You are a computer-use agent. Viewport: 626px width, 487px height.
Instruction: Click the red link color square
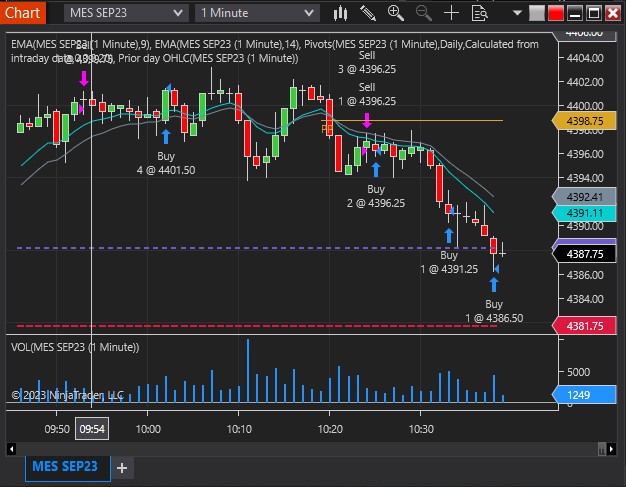[x=555, y=13]
